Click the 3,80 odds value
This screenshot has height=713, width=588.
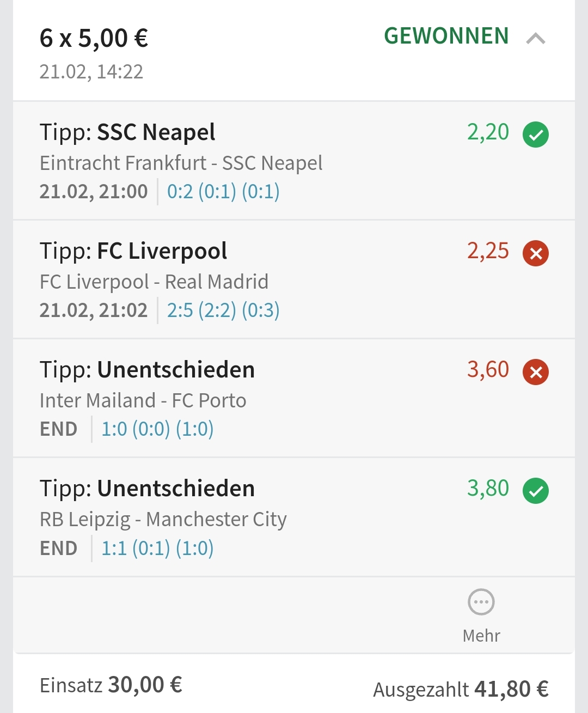[x=488, y=489]
